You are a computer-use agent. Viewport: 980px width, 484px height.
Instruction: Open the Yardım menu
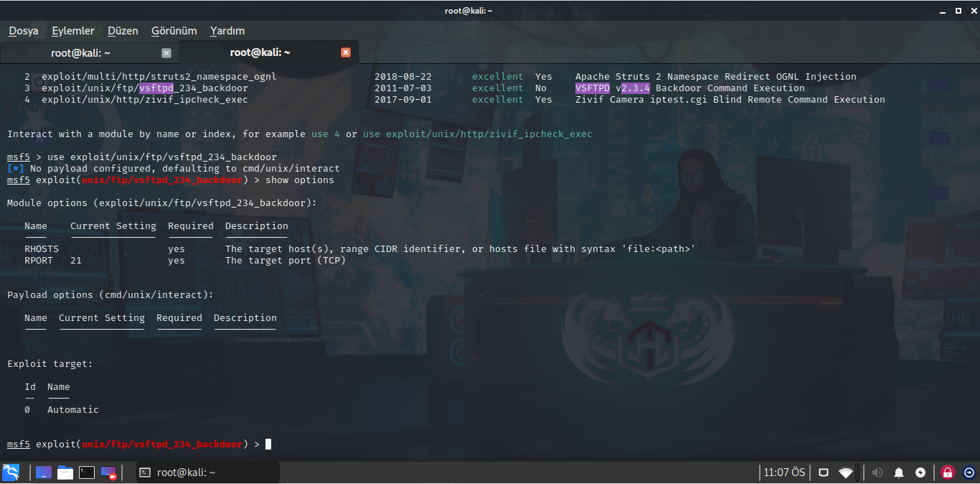point(227,31)
